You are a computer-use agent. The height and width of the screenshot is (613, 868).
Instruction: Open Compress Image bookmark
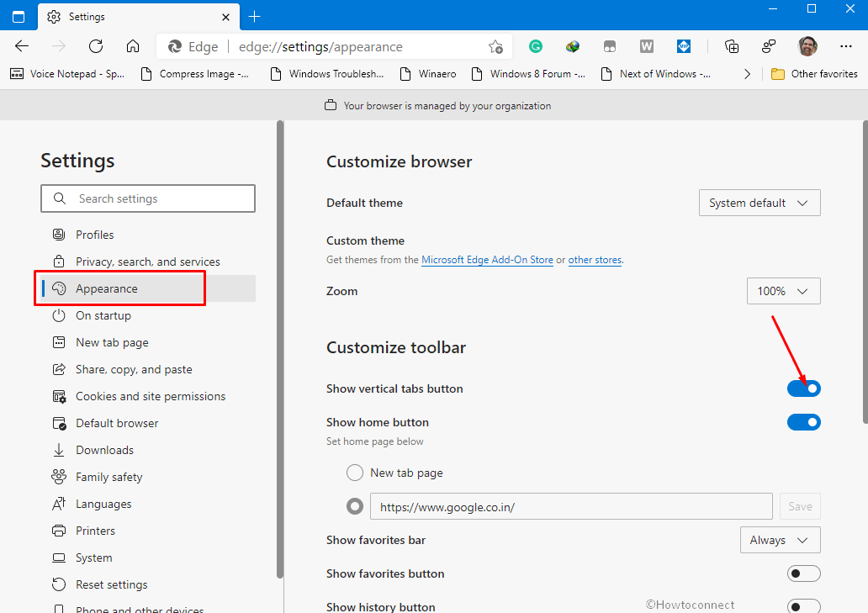tap(195, 74)
